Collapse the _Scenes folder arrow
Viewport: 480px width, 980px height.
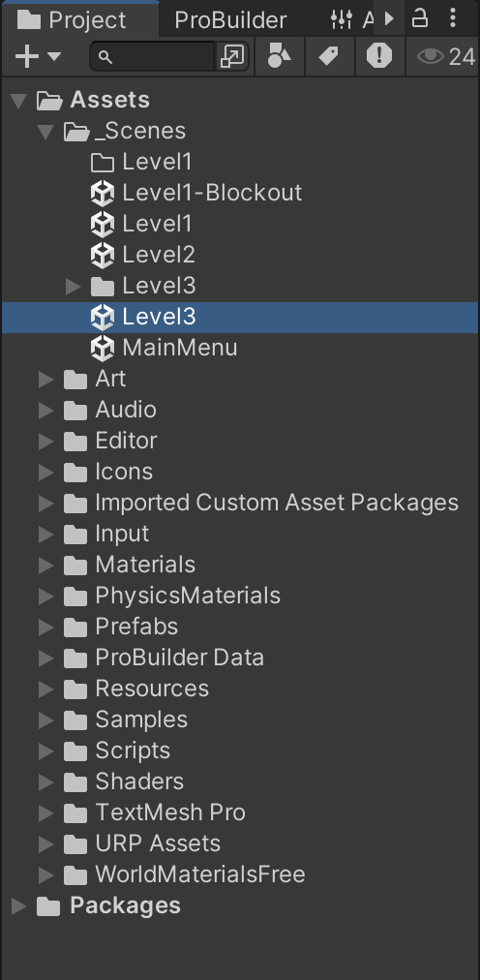[x=45, y=132]
